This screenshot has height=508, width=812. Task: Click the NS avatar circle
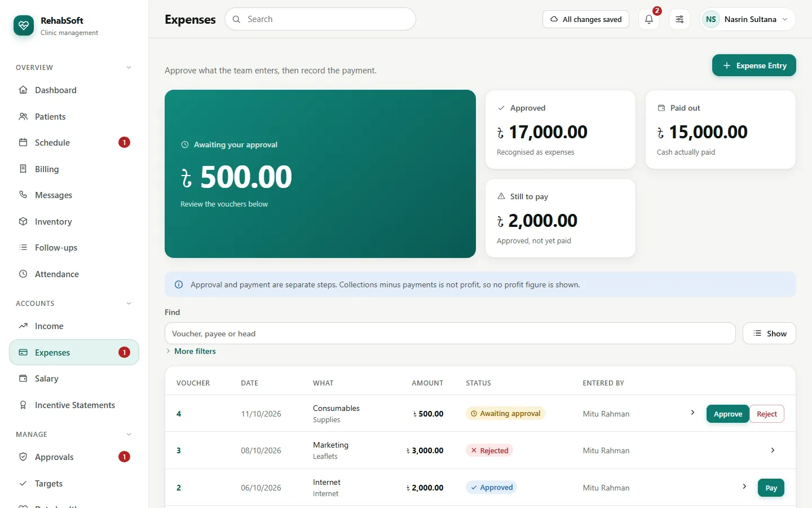(711, 19)
